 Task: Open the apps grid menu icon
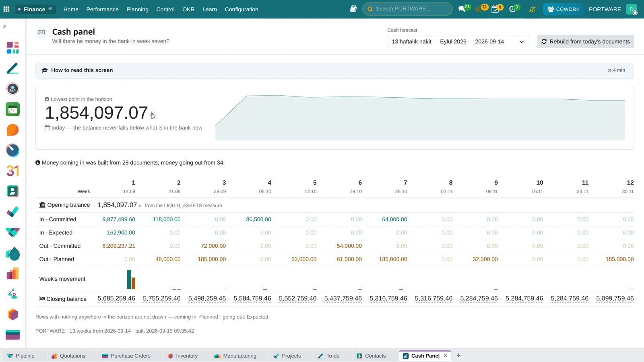pos(6,9)
